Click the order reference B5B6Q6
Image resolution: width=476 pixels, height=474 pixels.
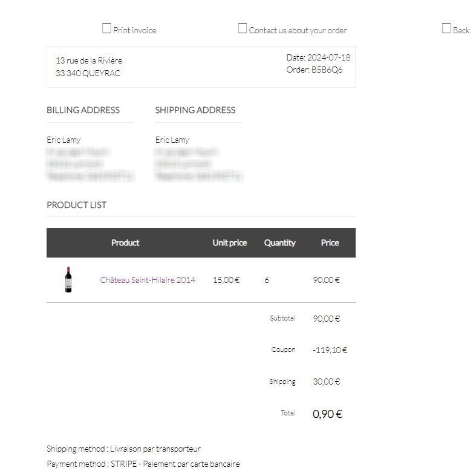[x=327, y=70]
